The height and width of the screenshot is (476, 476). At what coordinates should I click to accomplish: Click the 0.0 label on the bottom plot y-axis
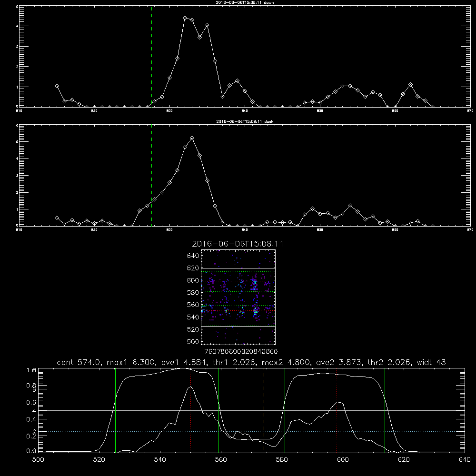(31, 451)
